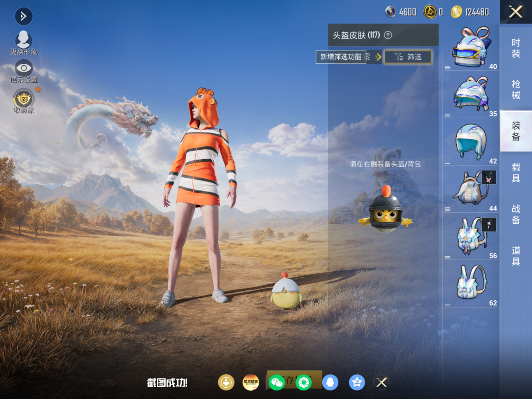Share screenshot to WeChat
Viewport: 532px width, 399px height.
point(277,383)
